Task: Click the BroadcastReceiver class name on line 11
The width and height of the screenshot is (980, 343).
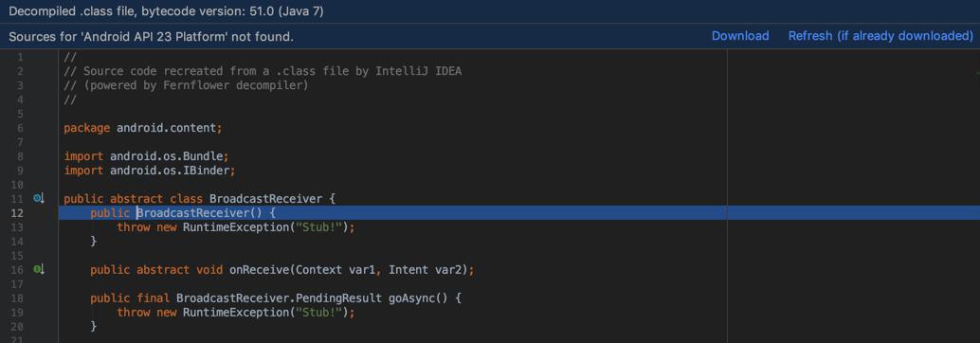Action: [x=265, y=199]
